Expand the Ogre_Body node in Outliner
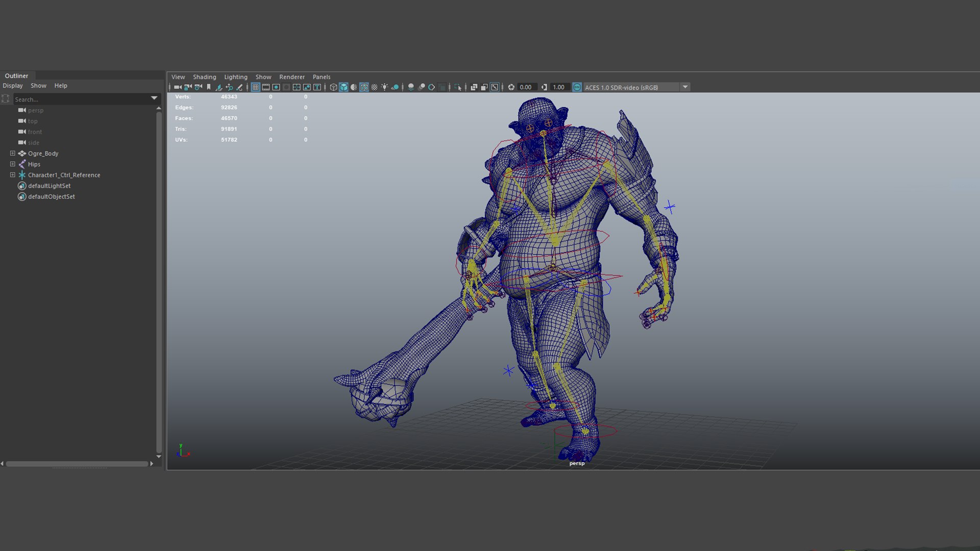The image size is (980, 551). tap(12, 153)
